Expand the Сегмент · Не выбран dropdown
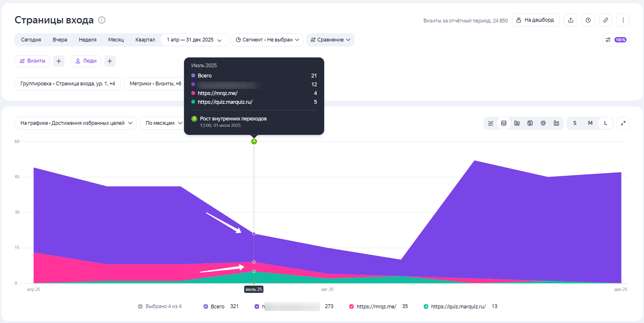 [268, 40]
